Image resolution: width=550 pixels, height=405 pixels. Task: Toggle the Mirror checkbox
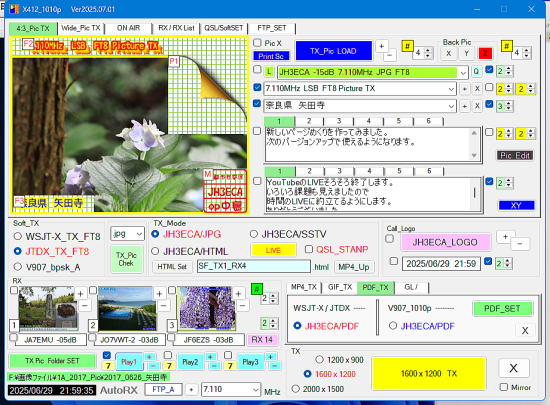(x=504, y=387)
